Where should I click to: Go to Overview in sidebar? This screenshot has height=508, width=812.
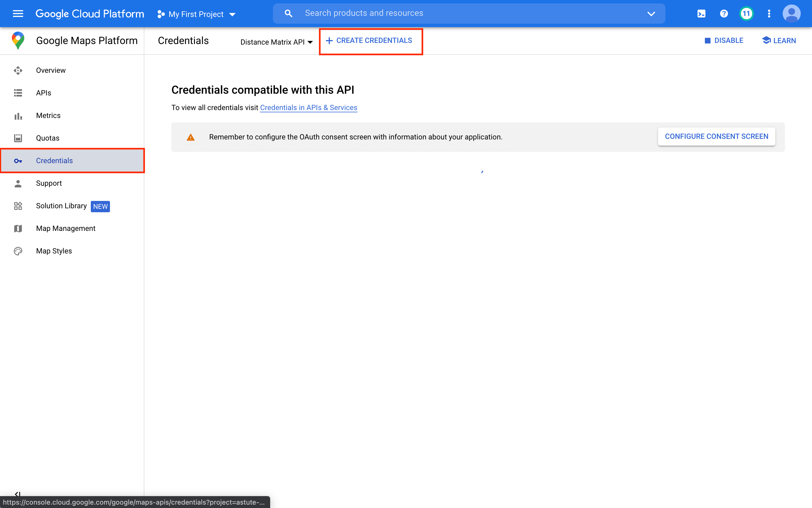pyautogui.click(x=72, y=70)
